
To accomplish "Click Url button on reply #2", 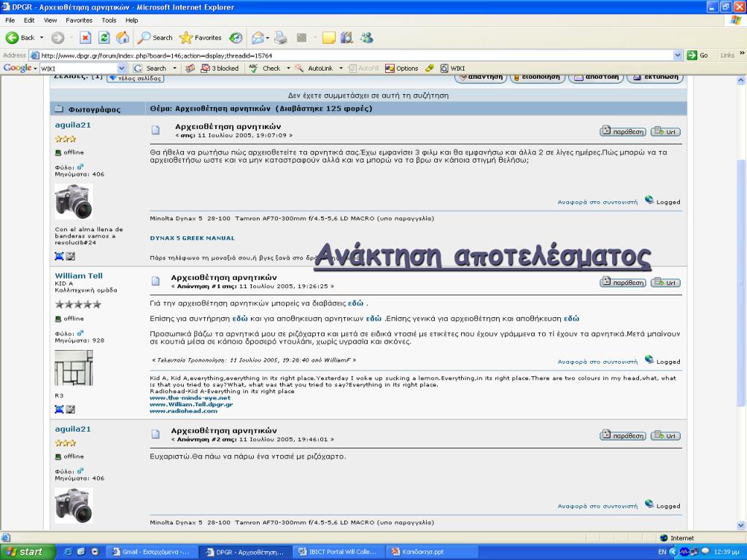I will (665, 435).
